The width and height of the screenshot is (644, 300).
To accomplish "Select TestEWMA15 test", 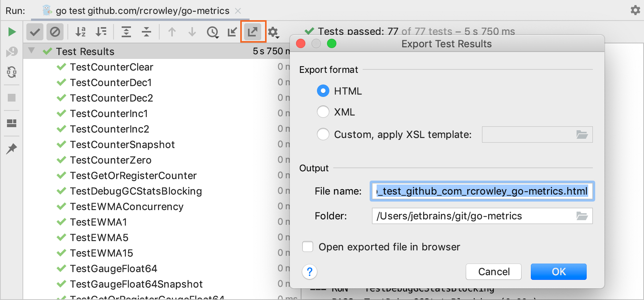I will coord(102,253).
